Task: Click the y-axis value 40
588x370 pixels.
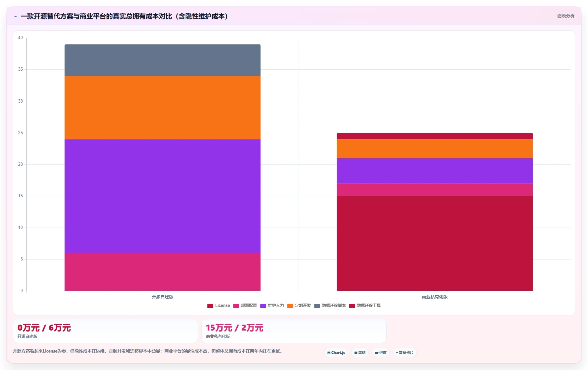Action: pyautogui.click(x=20, y=38)
